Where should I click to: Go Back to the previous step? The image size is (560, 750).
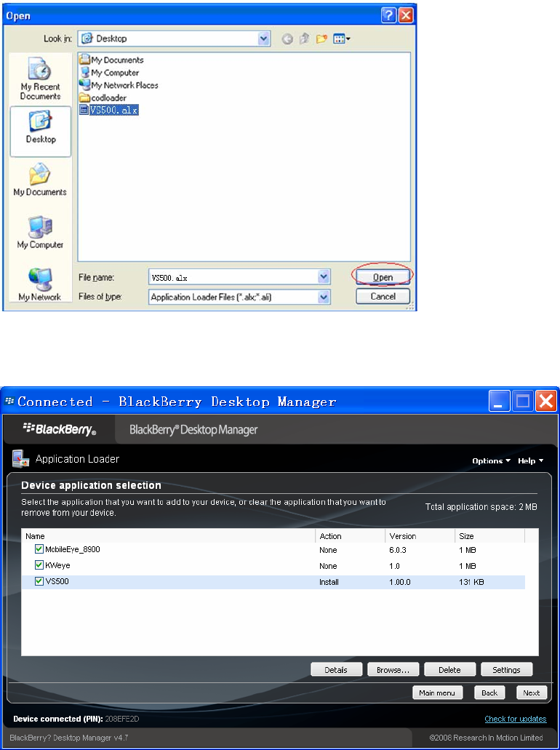(489, 693)
